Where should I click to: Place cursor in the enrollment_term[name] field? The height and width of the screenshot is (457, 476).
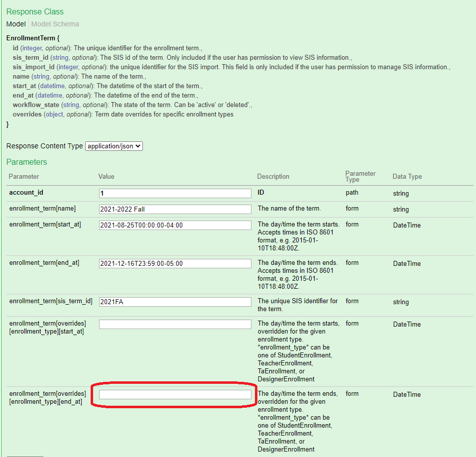[173, 209]
